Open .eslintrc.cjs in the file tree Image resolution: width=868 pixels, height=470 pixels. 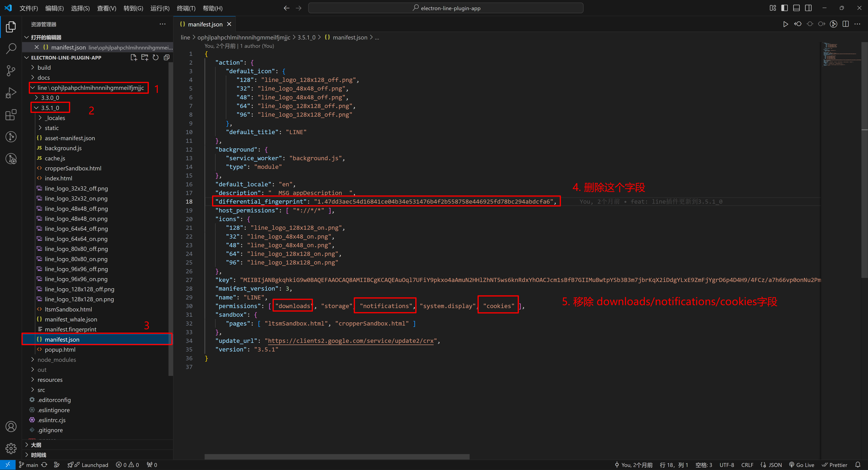52,420
